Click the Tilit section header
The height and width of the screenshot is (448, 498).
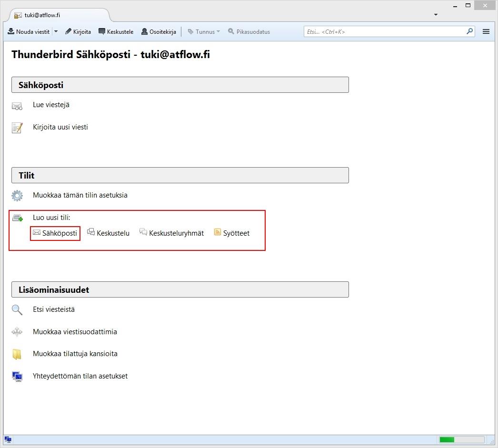[x=180, y=175]
